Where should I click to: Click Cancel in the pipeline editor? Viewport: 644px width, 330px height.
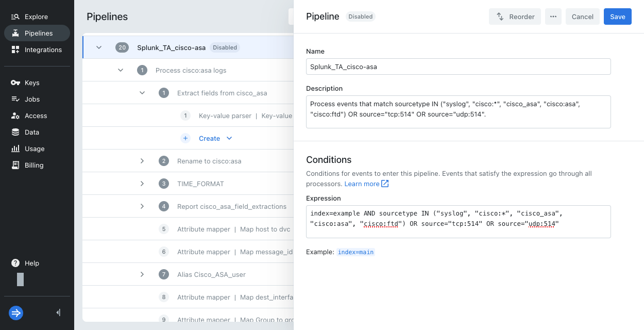(583, 16)
